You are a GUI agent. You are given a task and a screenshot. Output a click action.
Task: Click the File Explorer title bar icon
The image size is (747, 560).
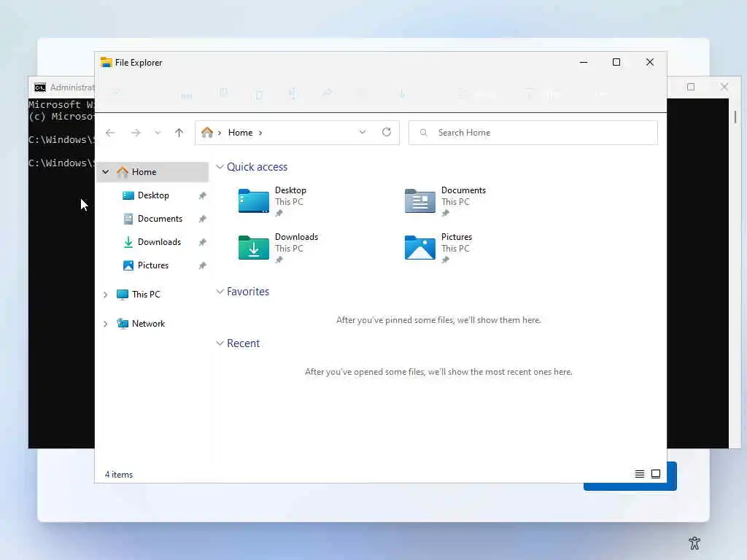107,63
